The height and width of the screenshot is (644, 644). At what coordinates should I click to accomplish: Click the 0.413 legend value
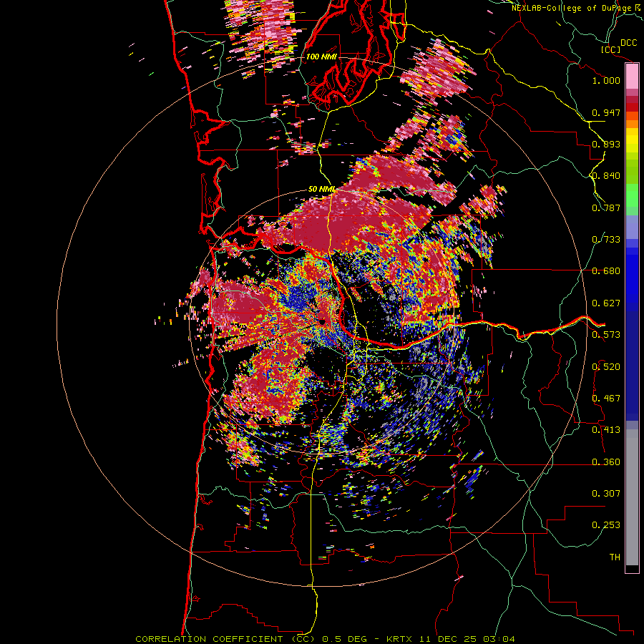tap(606, 430)
